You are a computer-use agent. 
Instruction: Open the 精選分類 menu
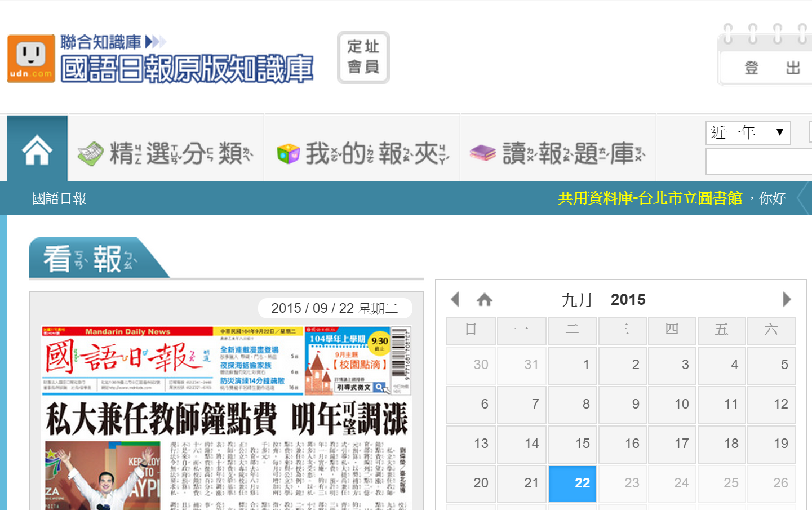(x=166, y=153)
